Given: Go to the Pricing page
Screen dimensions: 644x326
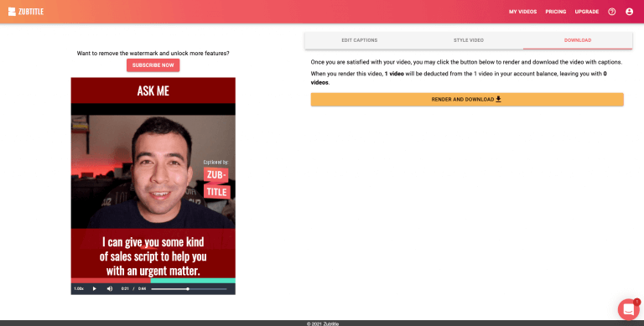Looking at the screenshot, I should pos(556,12).
